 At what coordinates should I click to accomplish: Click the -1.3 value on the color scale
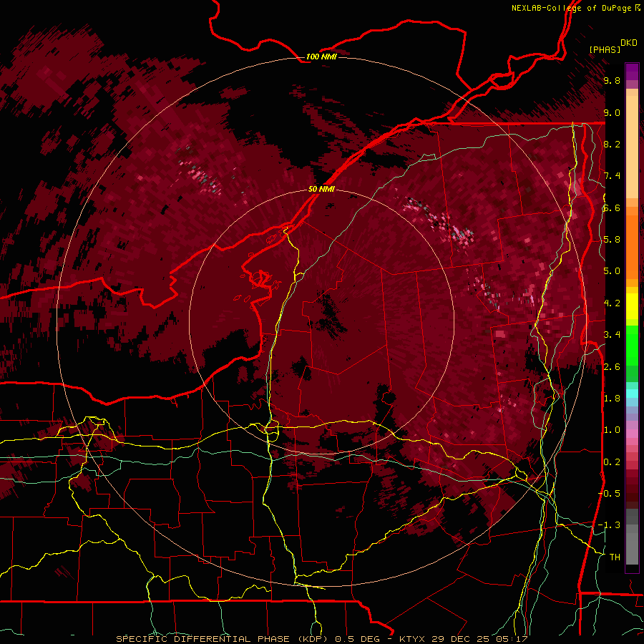click(609, 525)
